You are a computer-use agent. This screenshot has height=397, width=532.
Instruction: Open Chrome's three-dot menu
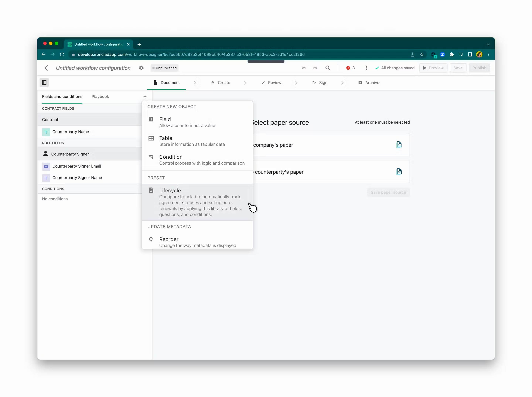coord(488,55)
